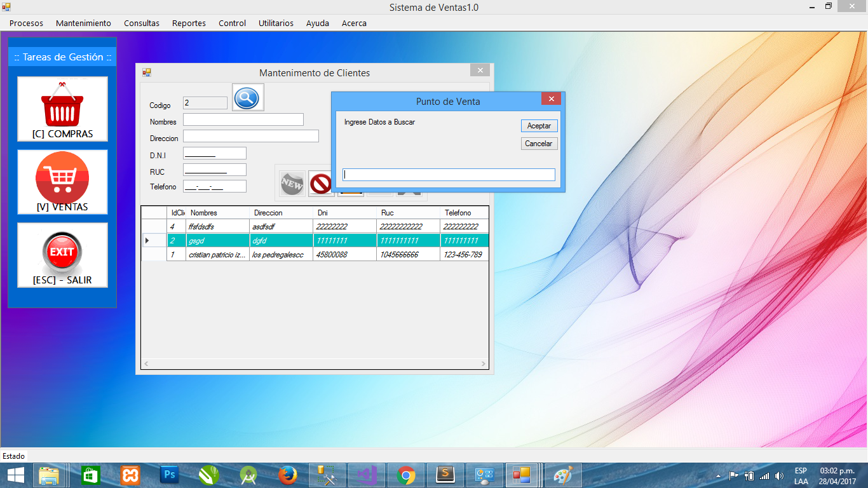Open the Mantenimiento menu

point(83,23)
